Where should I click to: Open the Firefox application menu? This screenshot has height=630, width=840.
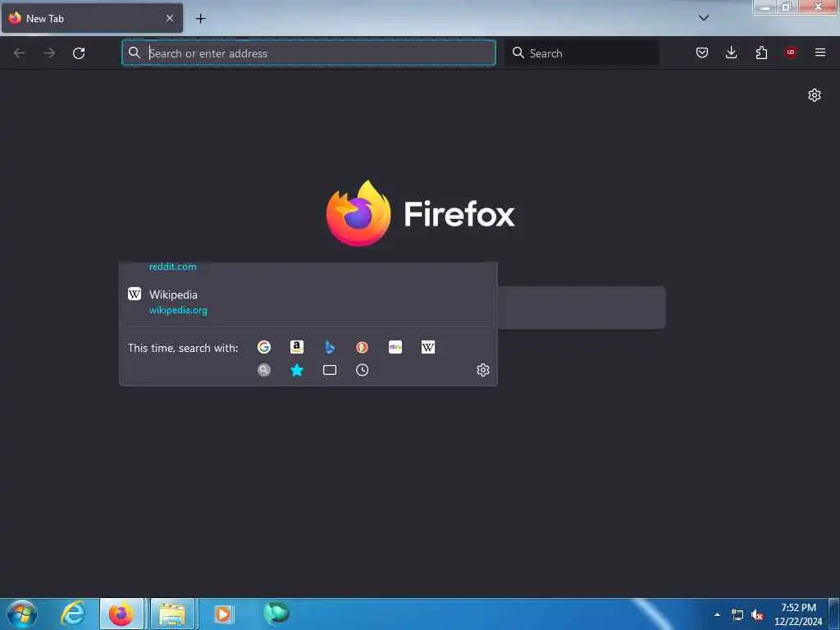click(820, 52)
